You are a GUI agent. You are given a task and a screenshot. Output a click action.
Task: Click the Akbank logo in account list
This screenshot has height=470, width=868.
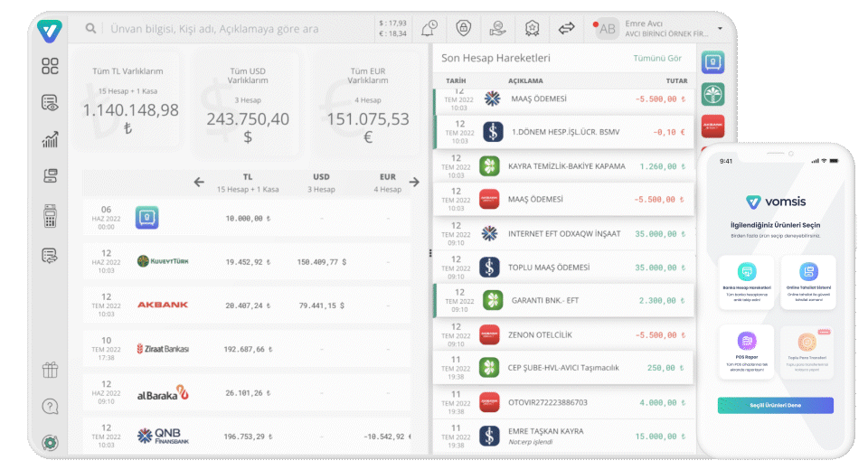pyautogui.click(x=163, y=305)
